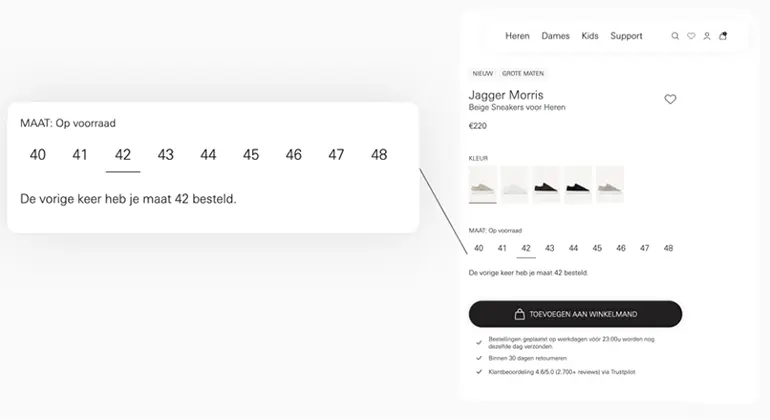Click the Grote Maten tag
The width and height of the screenshot is (770, 420).
click(523, 74)
